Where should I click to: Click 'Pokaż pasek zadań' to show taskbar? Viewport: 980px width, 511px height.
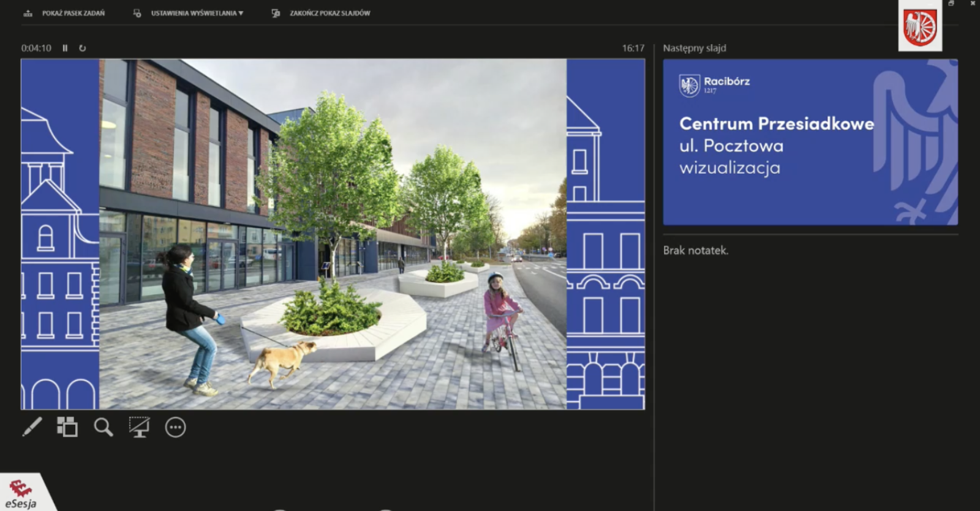(x=73, y=13)
